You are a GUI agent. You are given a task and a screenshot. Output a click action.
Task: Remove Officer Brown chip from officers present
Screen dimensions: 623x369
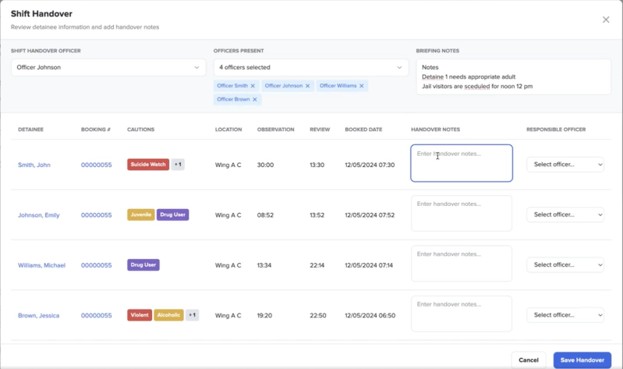click(x=255, y=99)
